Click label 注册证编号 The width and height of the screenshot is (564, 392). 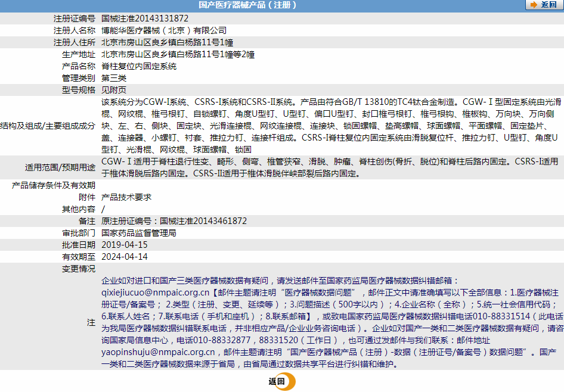tap(75, 18)
